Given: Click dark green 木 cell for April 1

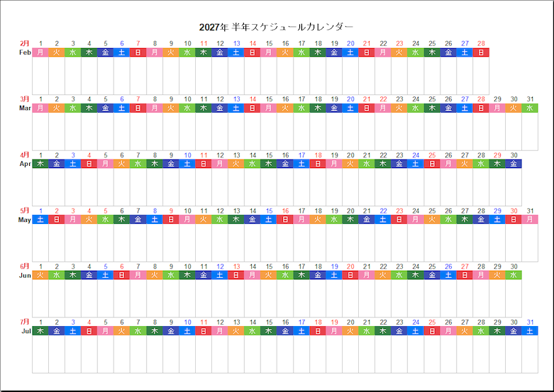Looking at the screenshot, I should 40,164.
